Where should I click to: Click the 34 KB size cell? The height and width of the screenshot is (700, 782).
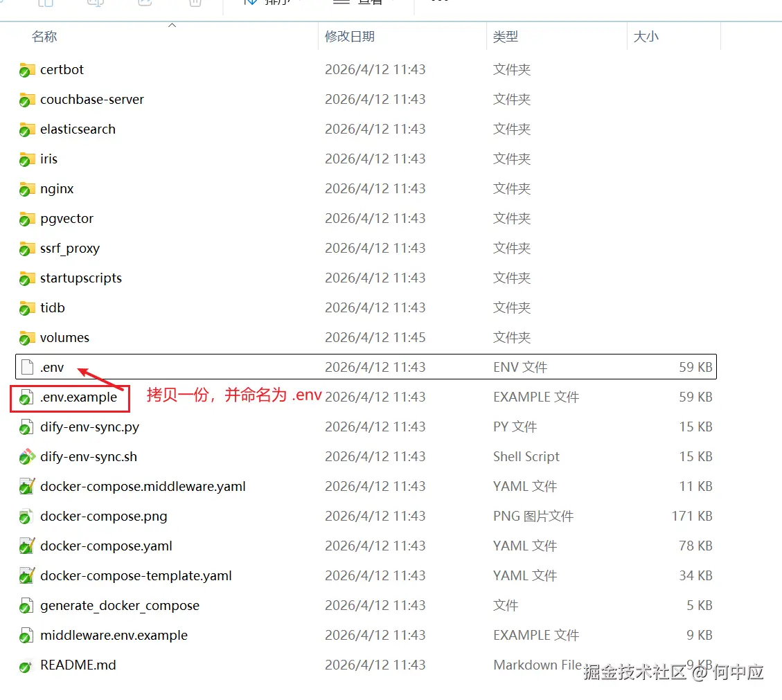pyautogui.click(x=695, y=576)
